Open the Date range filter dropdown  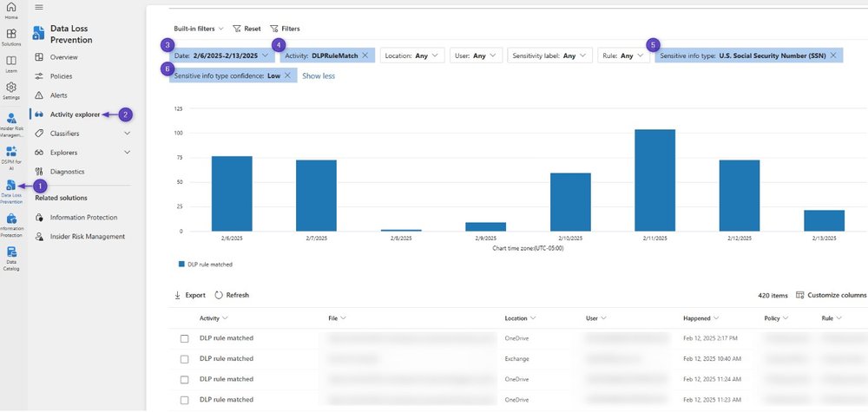click(x=222, y=56)
